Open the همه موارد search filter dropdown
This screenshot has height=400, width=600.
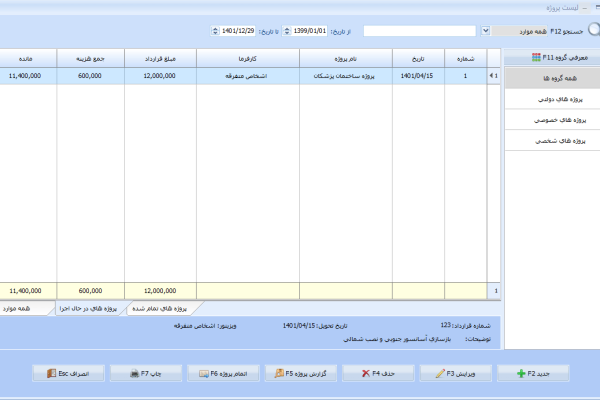click(485, 31)
